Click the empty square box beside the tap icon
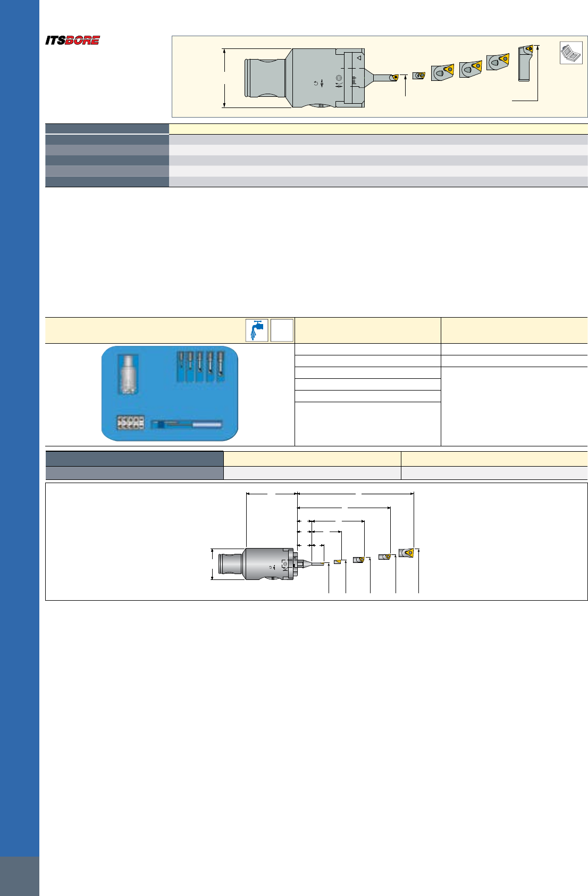This screenshot has height=896, width=588. [x=282, y=330]
